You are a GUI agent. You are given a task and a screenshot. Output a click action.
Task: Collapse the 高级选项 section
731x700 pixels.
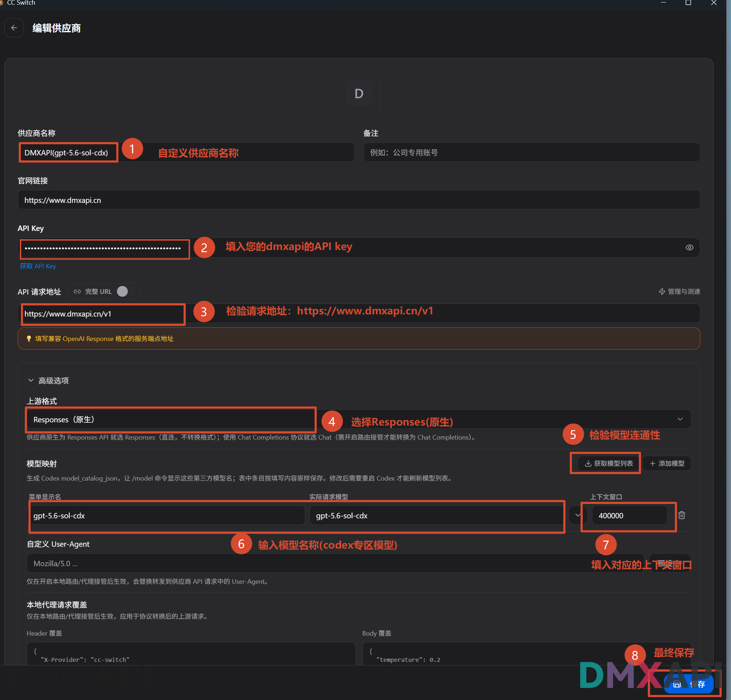tap(48, 381)
